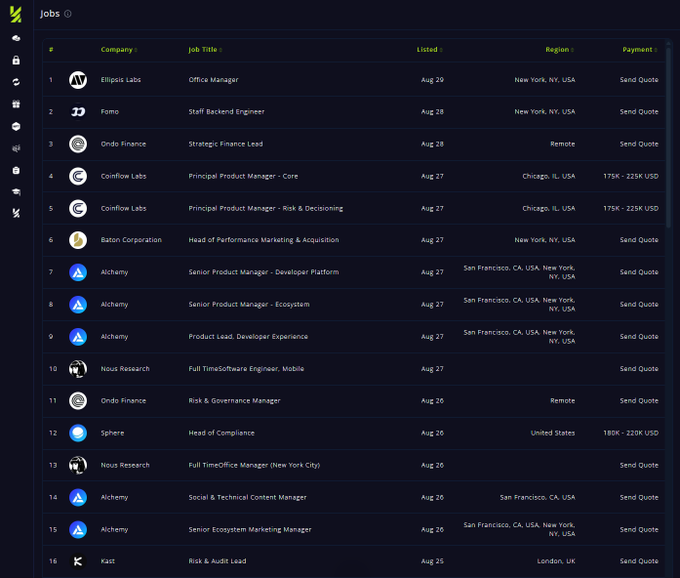Click the Fomo company name
680x578 pixels.
[x=110, y=112]
